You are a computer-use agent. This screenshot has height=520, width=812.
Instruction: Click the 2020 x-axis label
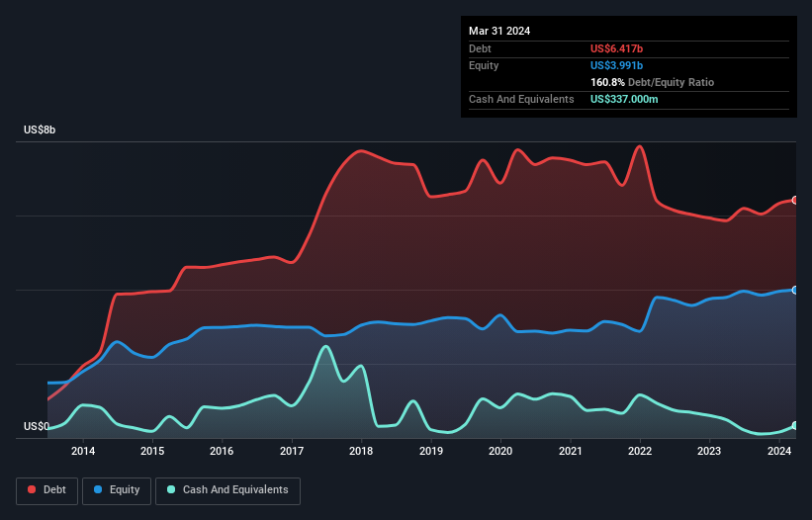(x=500, y=451)
